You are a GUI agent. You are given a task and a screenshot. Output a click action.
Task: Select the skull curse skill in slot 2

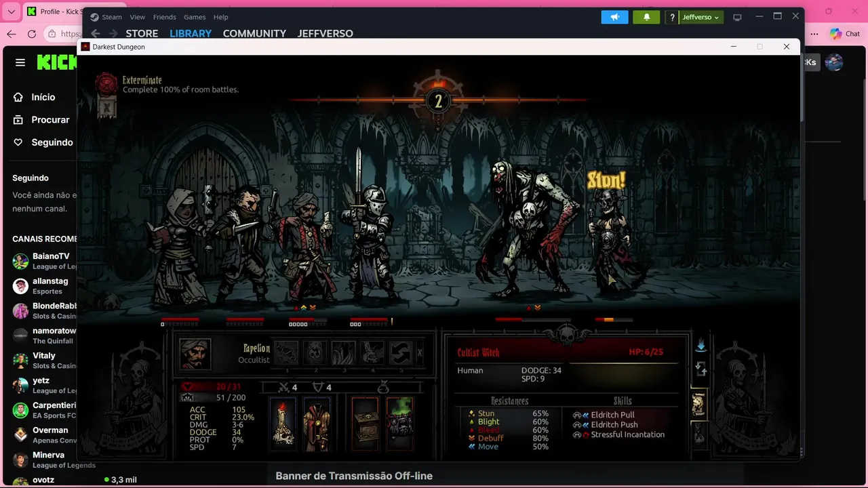click(315, 353)
